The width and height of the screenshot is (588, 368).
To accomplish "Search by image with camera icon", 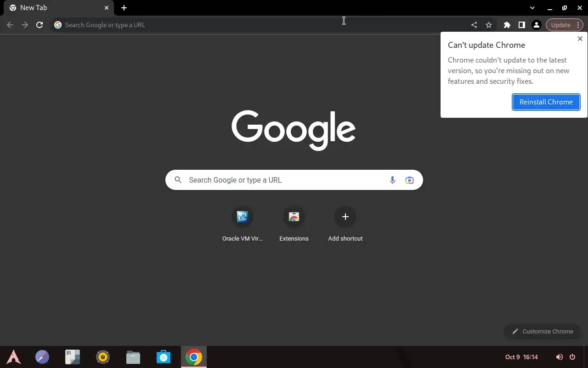I will (x=409, y=180).
